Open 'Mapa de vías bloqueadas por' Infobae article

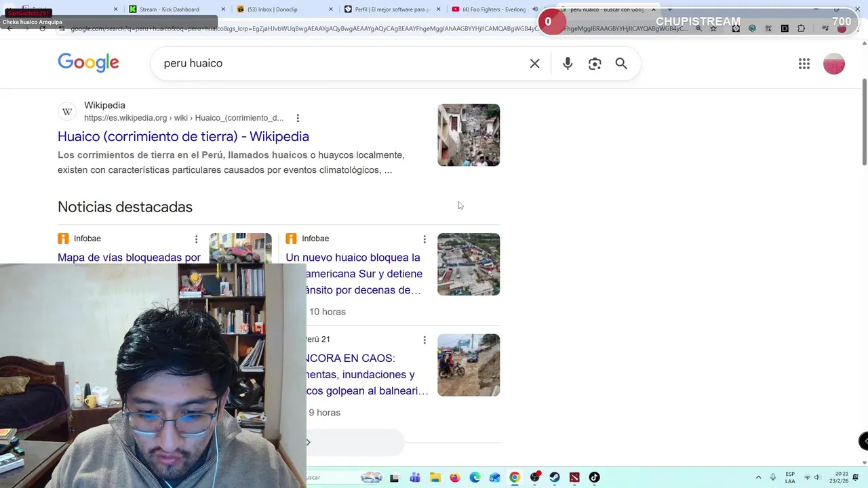tap(129, 258)
